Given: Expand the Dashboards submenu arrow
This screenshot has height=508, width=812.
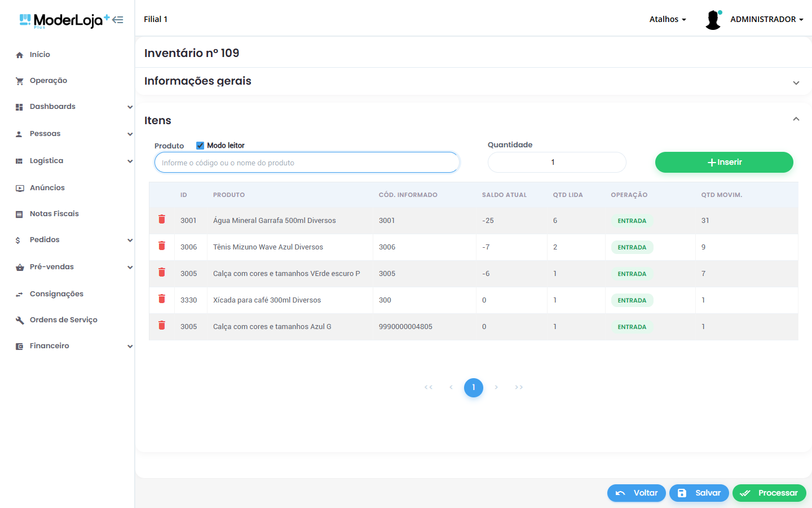Looking at the screenshot, I should 130,107.
